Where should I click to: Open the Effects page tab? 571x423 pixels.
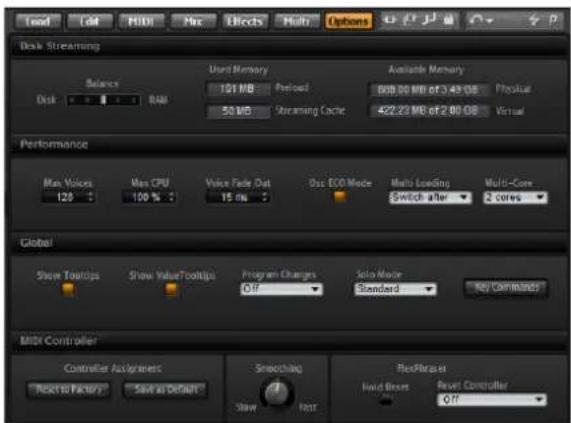(x=245, y=21)
